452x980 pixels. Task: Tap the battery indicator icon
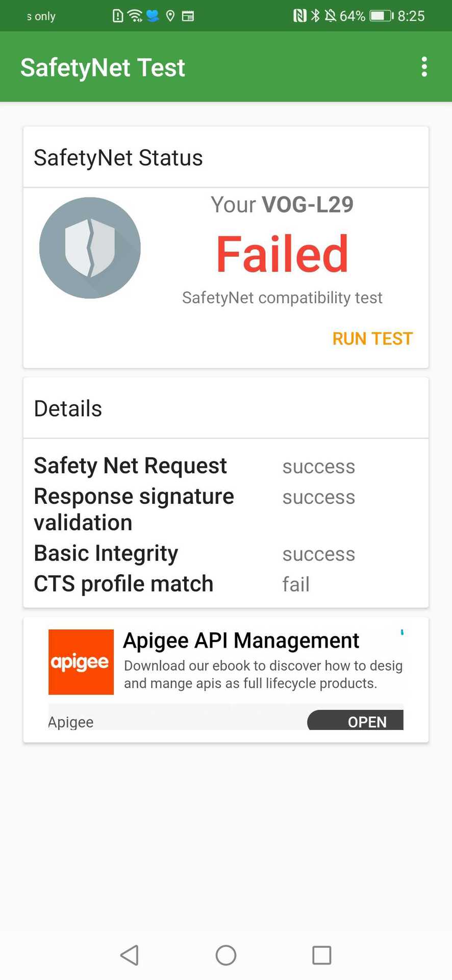381,16
